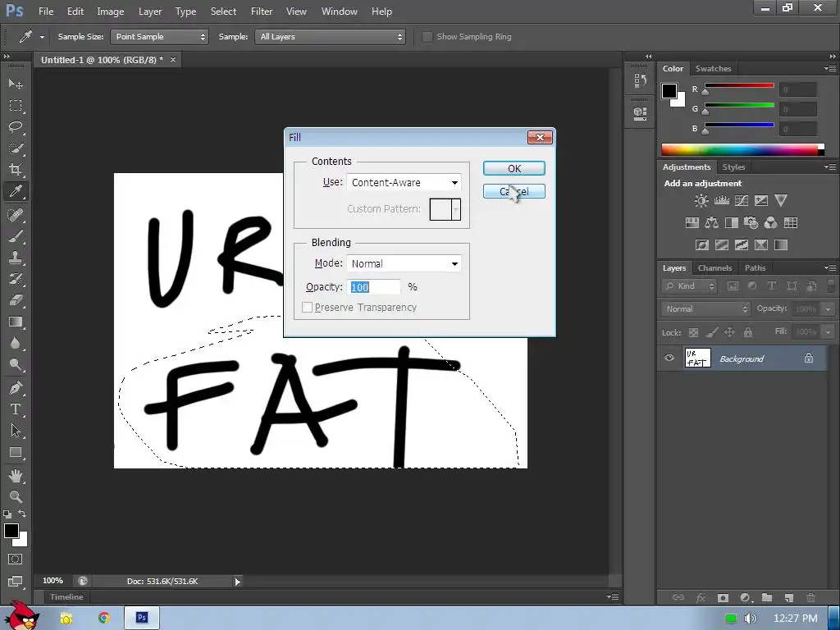Select the Move tool

pos(16,84)
